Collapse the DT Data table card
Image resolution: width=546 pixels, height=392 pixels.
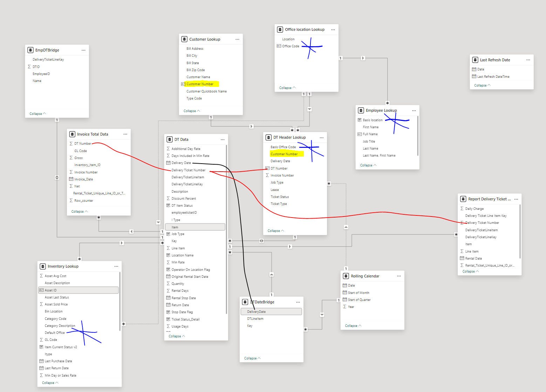[x=177, y=336]
